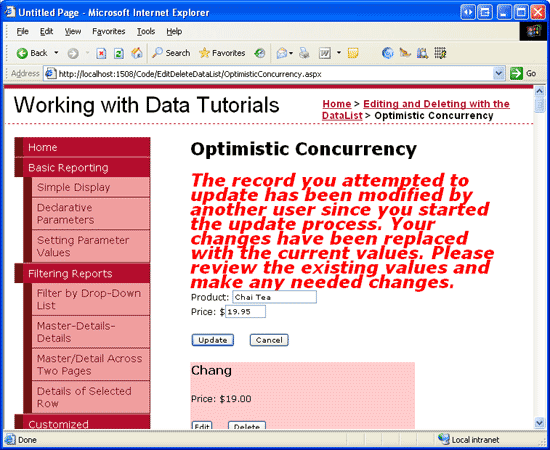Click the Editing and Deleting with the DataList link

point(416,109)
